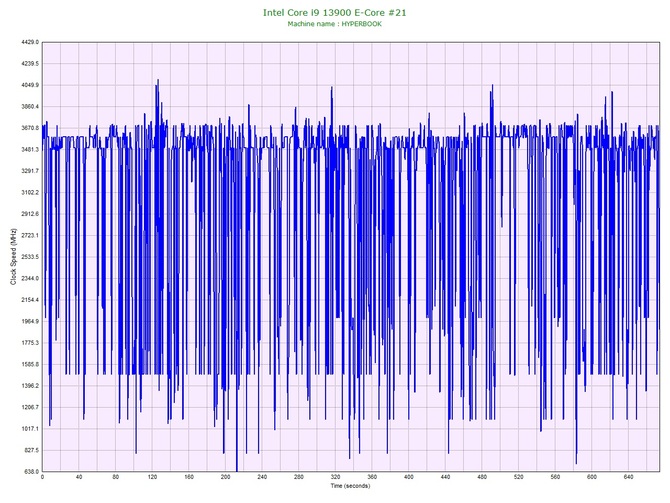This screenshot has width=670, height=503.
Task: Click the x-axis tick label '80'
Action: (x=115, y=477)
